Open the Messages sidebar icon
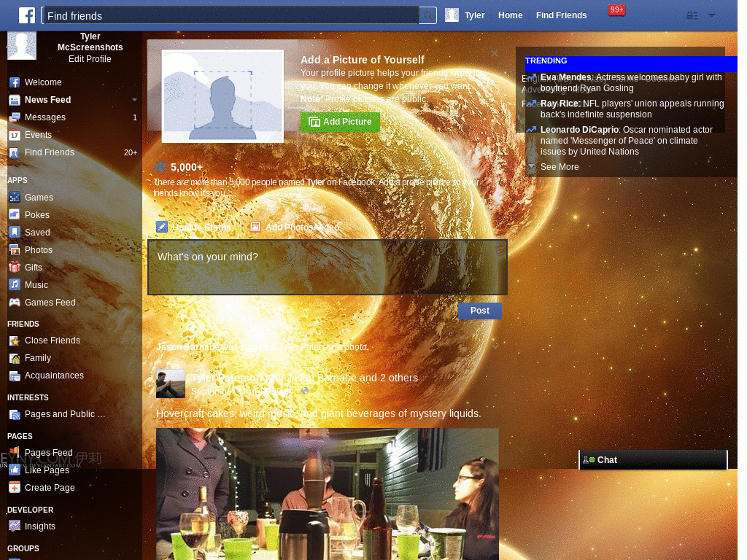The image size is (747, 560). 15,117
